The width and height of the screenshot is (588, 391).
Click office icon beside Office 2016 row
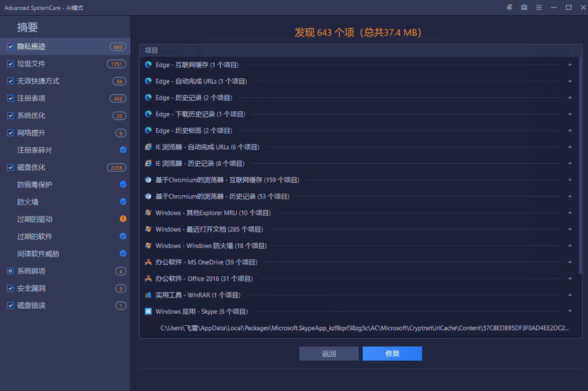(x=149, y=278)
